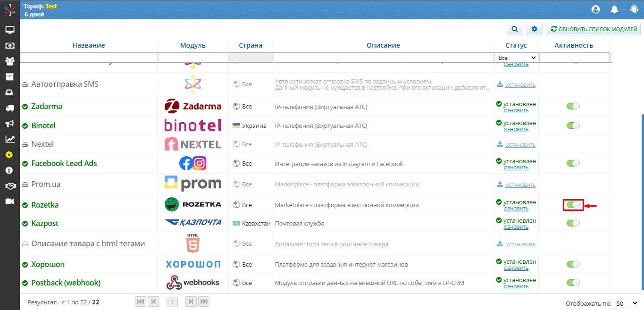Click the search magnifier button
The height and width of the screenshot is (310, 644).
click(x=515, y=29)
